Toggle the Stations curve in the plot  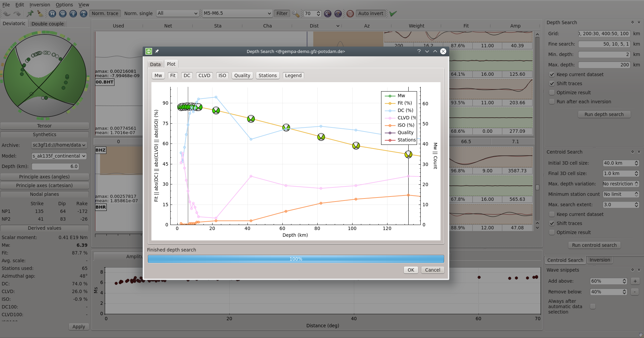268,75
